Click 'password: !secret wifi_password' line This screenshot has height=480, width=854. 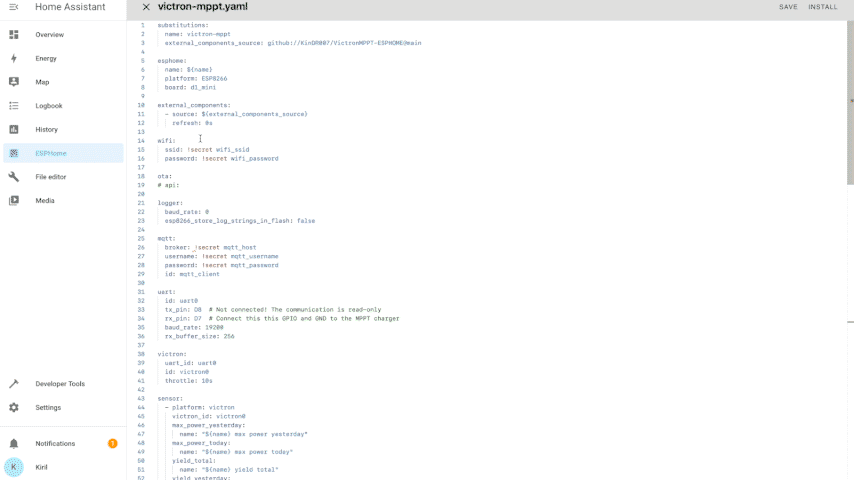[x=222, y=159]
